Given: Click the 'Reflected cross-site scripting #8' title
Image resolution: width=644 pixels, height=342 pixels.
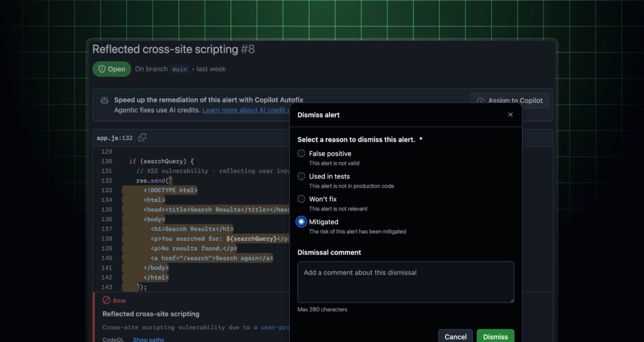Looking at the screenshot, I should coord(173,49).
